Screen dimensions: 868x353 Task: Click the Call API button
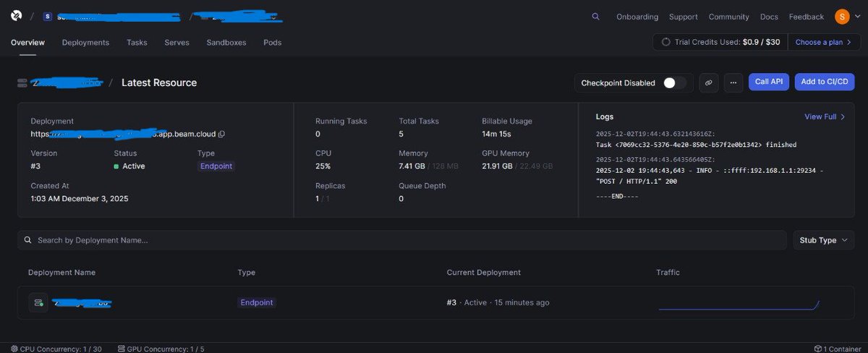pos(769,82)
